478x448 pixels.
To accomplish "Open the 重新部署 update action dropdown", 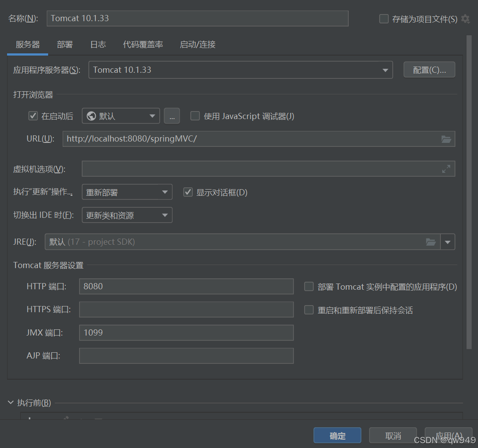I will (127, 192).
